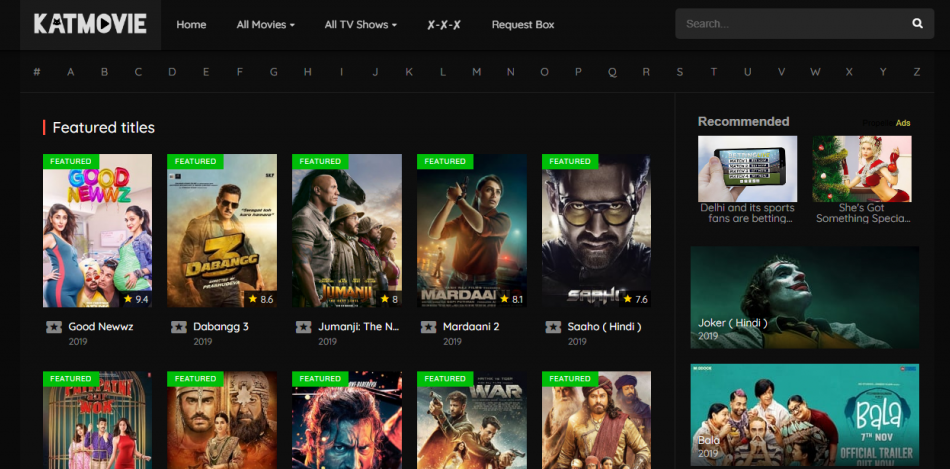Expand the All TV Shows dropdown
The width and height of the screenshot is (950, 469).
tap(360, 25)
